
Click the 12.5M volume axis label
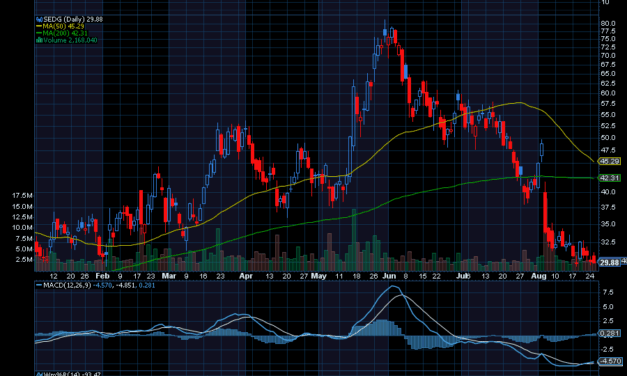[x=22, y=217]
